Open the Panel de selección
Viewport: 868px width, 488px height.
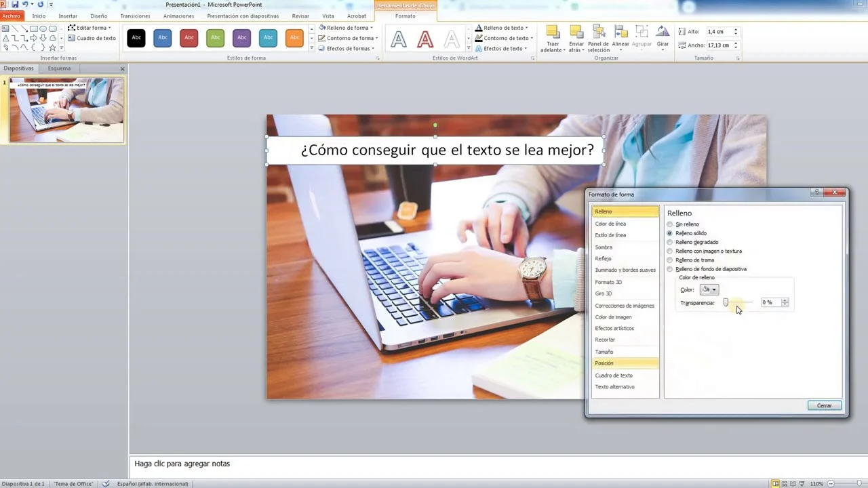point(598,34)
